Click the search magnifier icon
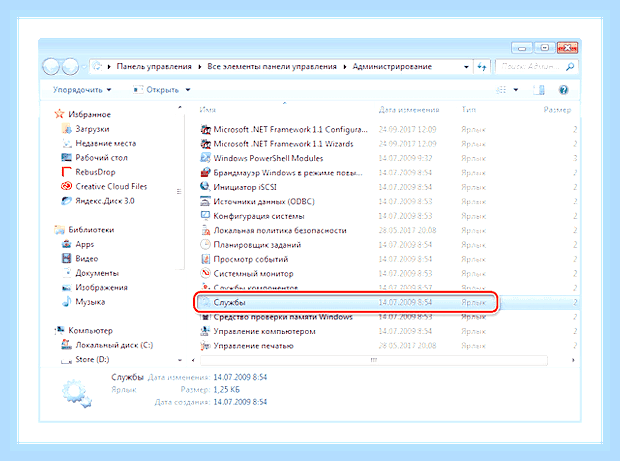This screenshot has width=620, height=461. (x=570, y=66)
